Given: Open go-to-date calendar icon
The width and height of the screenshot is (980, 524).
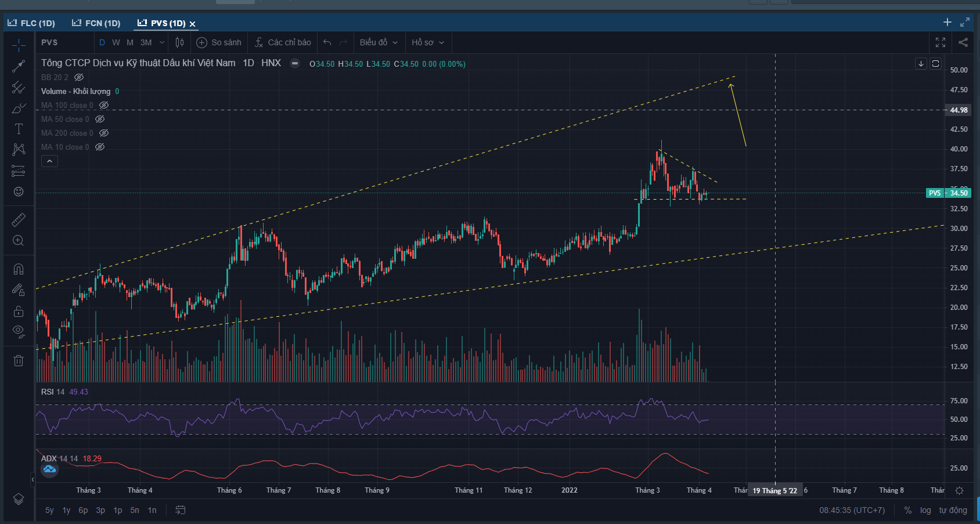Looking at the screenshot, I should coord(181,510).
